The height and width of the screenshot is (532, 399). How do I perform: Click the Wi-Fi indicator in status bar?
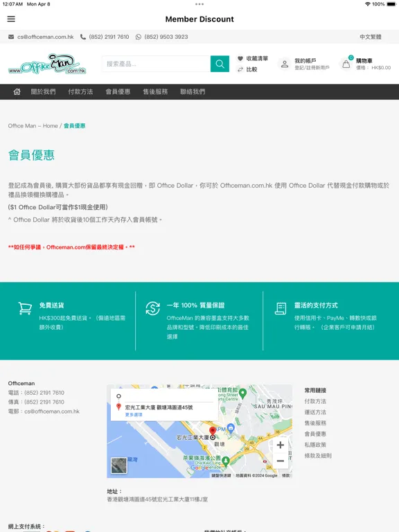click(368, 4)
